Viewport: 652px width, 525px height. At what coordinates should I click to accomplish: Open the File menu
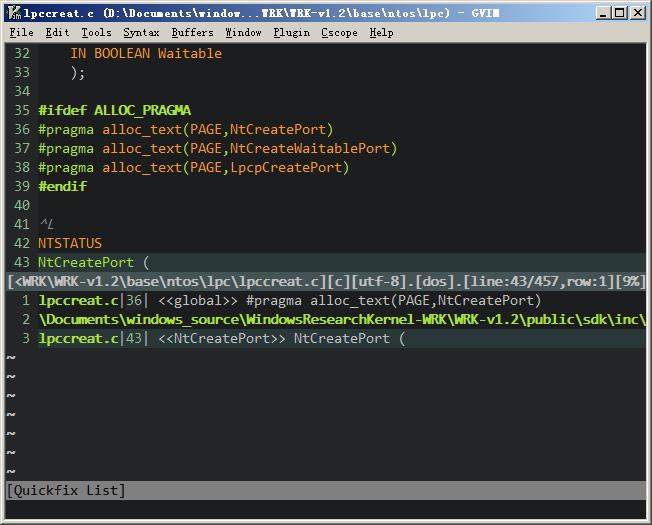22,32
